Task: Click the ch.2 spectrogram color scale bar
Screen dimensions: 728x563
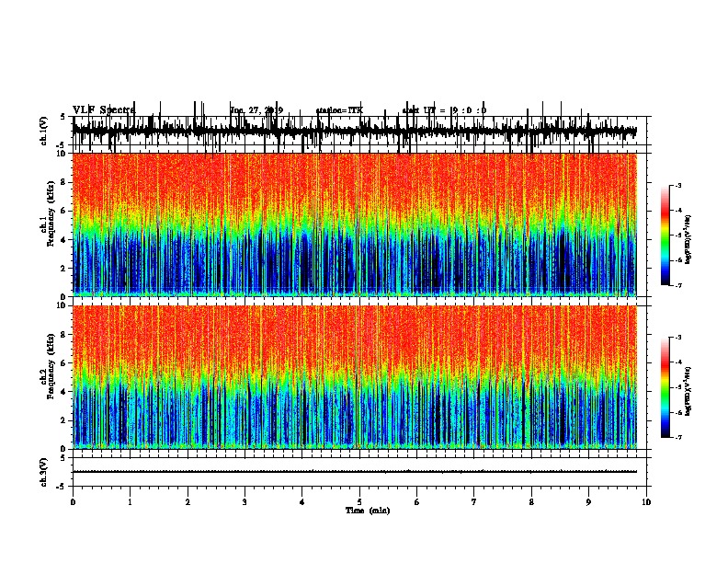Action: tap(665, 387)
